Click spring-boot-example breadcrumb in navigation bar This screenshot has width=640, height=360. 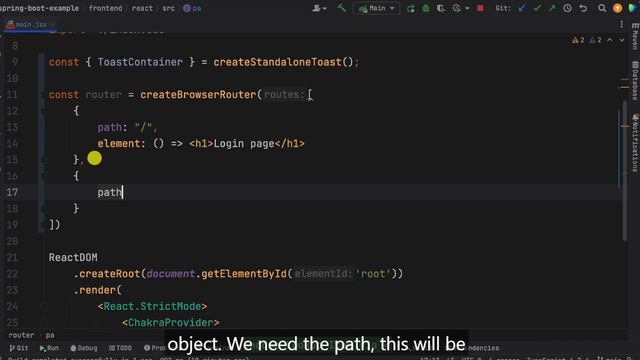39,8
